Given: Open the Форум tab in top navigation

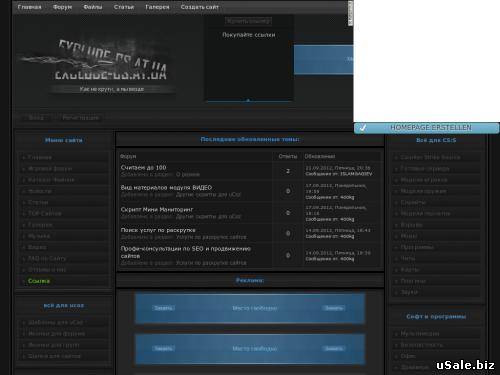Looking at the screenshot, I should point(62,7).
